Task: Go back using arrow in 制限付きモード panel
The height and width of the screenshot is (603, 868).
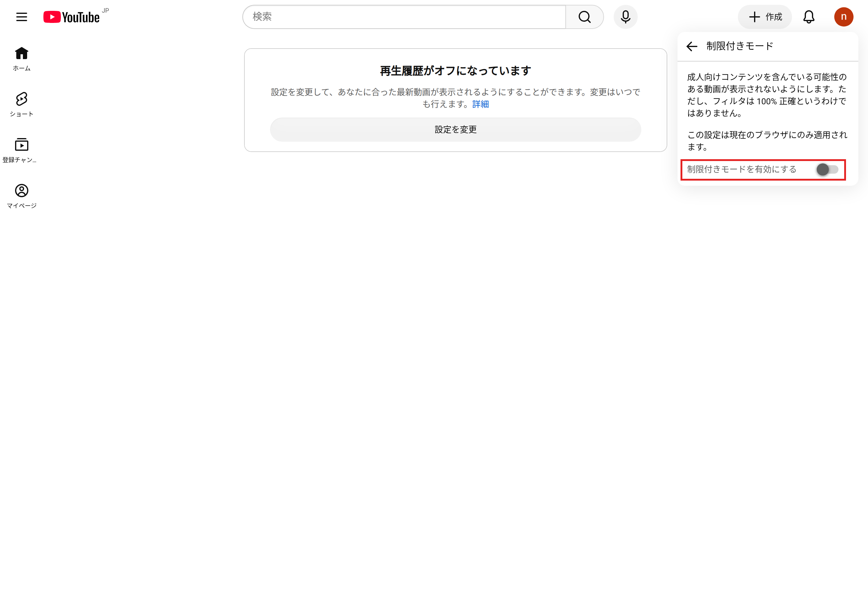Action: 692,46
